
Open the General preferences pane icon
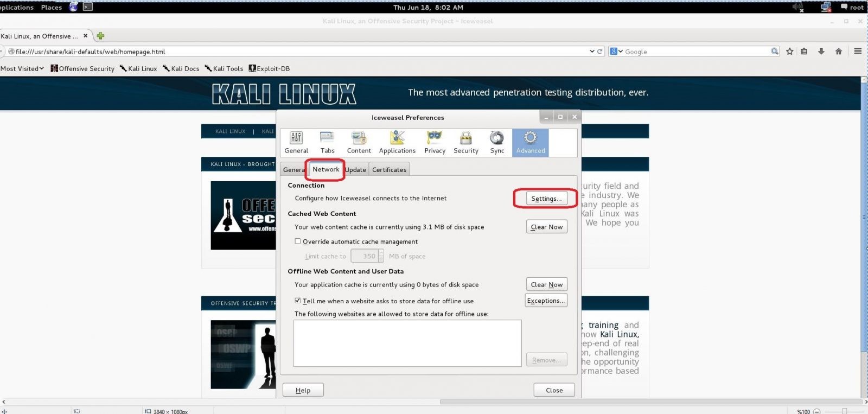tap(296, 143)
